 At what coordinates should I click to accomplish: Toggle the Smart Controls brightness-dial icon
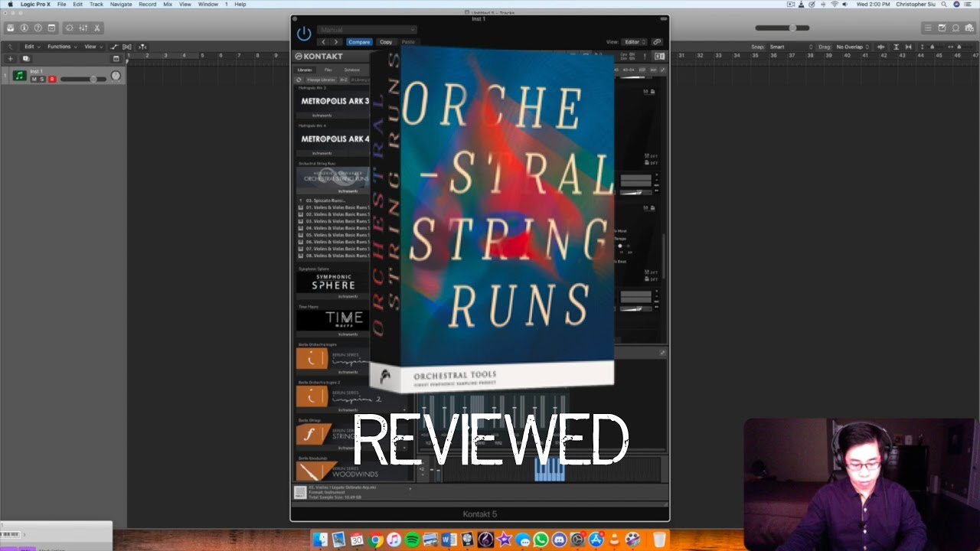(69, 28)
